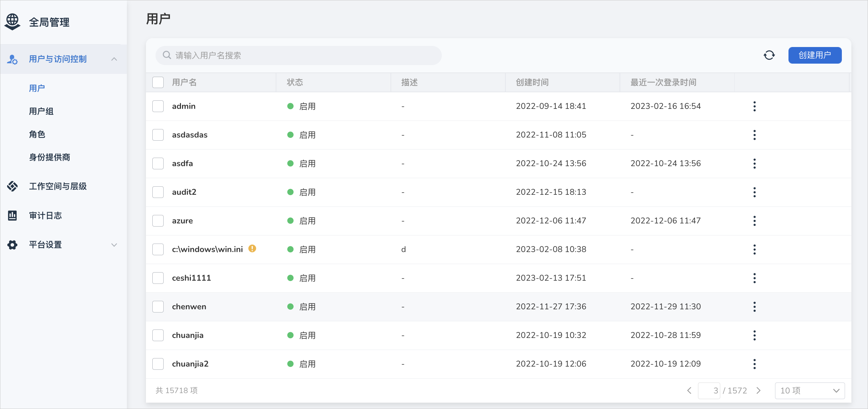This screenshot has height=409, width=868.
Task: Click the 状态 column header
Action: click(295, 82)
